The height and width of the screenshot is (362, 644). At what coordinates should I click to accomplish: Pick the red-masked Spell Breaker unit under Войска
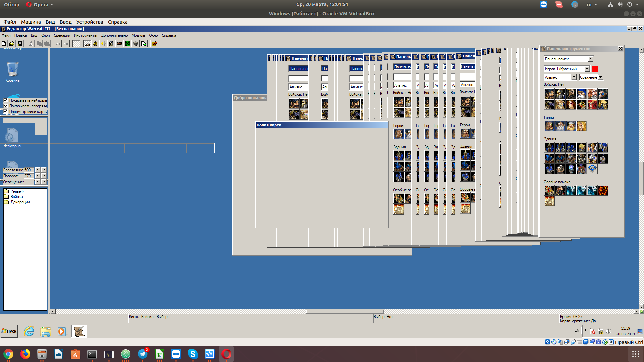[592, 105]
